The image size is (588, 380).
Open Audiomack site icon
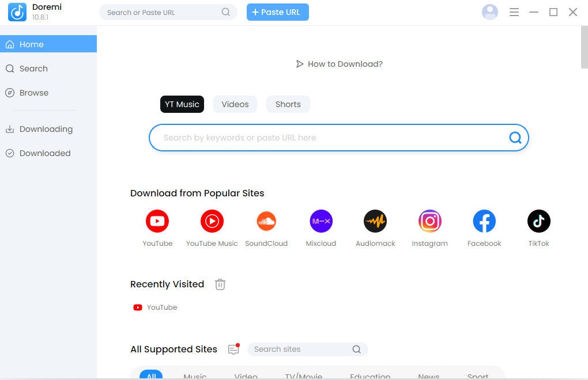coord(375,221)
